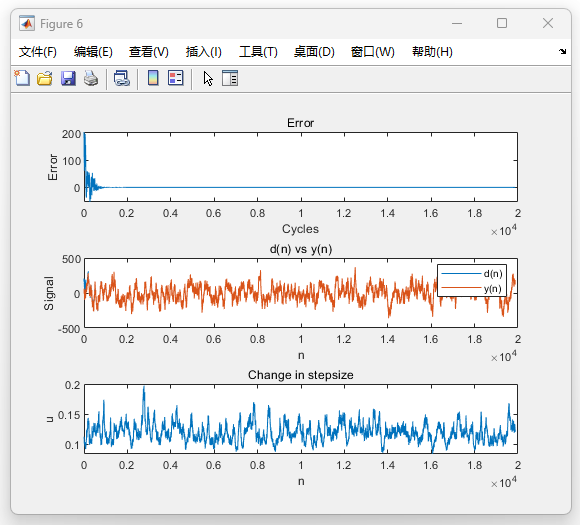Click the d(n) entry in the legend
Screen dimensions: 580x525
(x=472, y=274)
